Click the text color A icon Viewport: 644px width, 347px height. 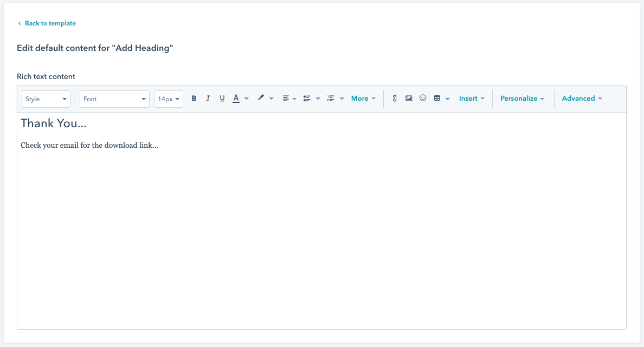point(236,99)
